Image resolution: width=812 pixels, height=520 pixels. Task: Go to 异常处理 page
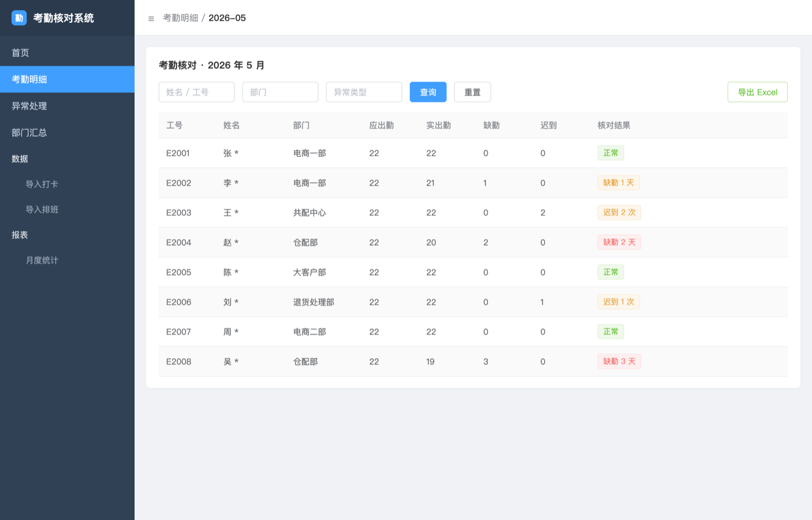[67, 106]
